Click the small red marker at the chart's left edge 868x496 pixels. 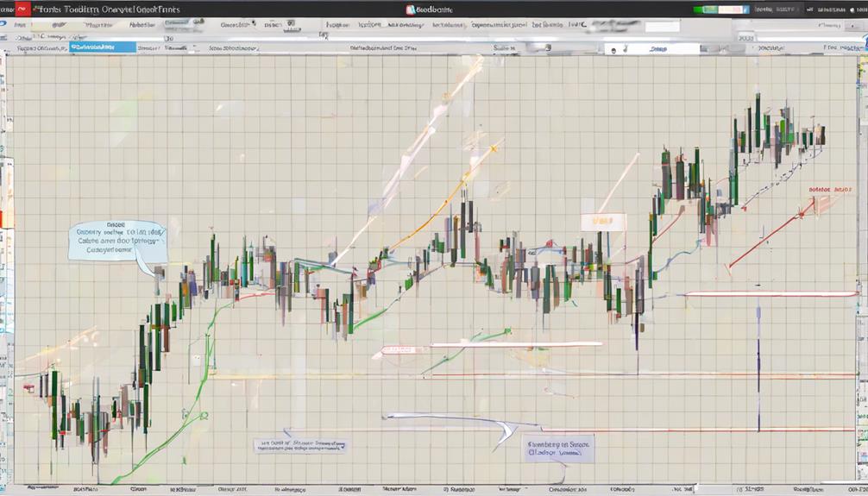[28, 388]
